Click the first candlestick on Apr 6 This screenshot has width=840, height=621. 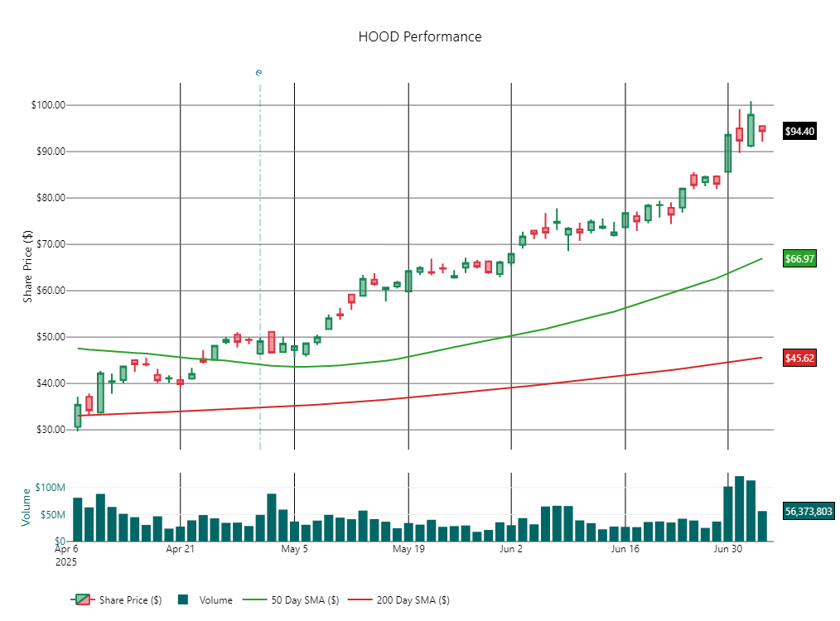(78, 416)
